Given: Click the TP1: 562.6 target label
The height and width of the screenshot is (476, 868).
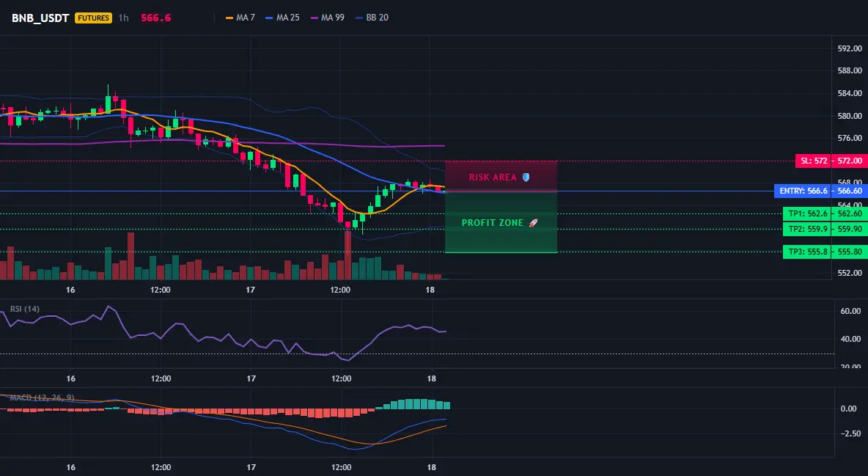Looking at the screenshot, I should coord(806,214).
